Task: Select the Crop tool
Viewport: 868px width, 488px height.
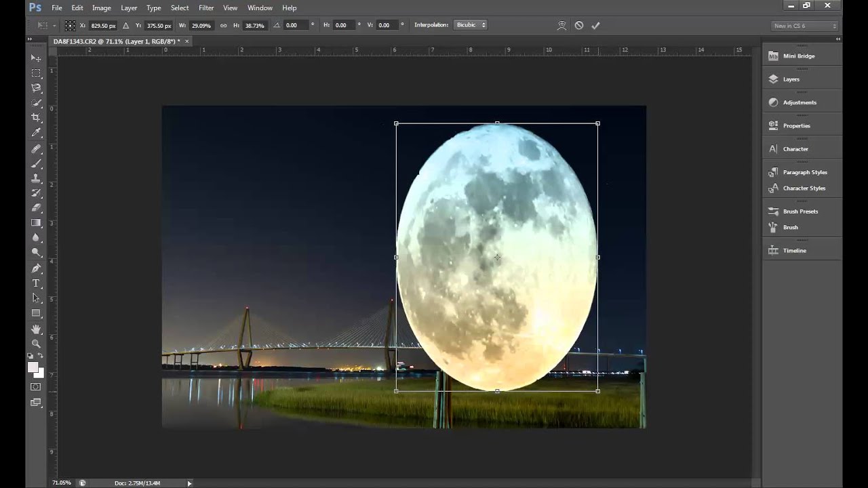Action: pos(36,117)
